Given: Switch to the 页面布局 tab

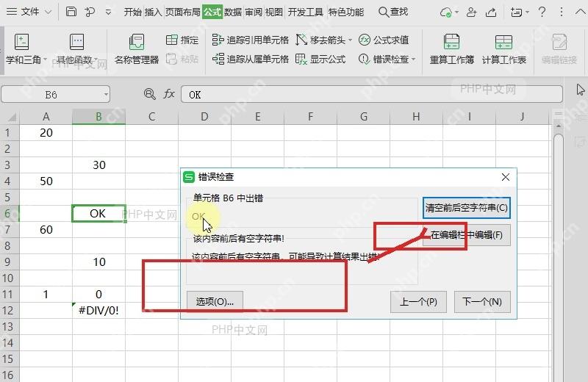Looking at the screenshot, I should tap(182, 12).
